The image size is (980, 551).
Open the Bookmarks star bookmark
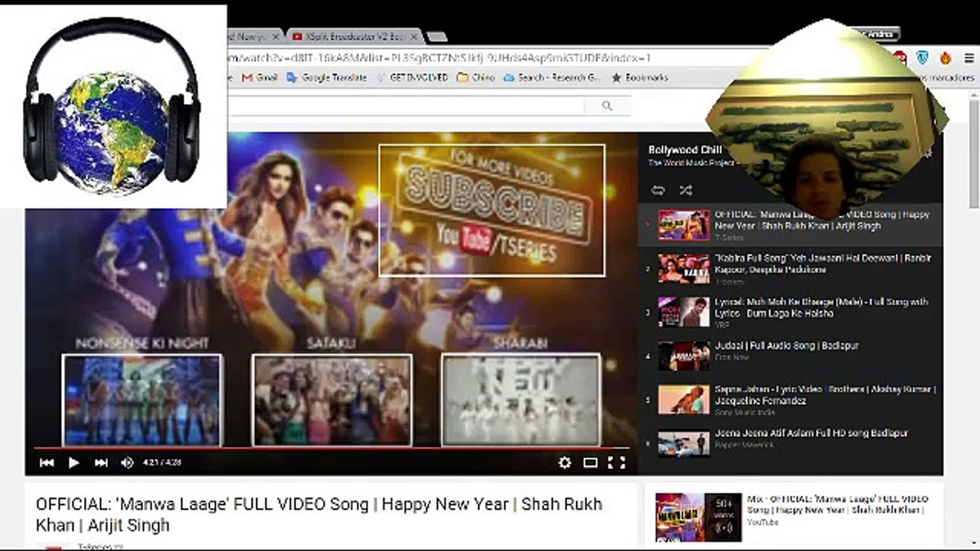click(x=640, y=78)
